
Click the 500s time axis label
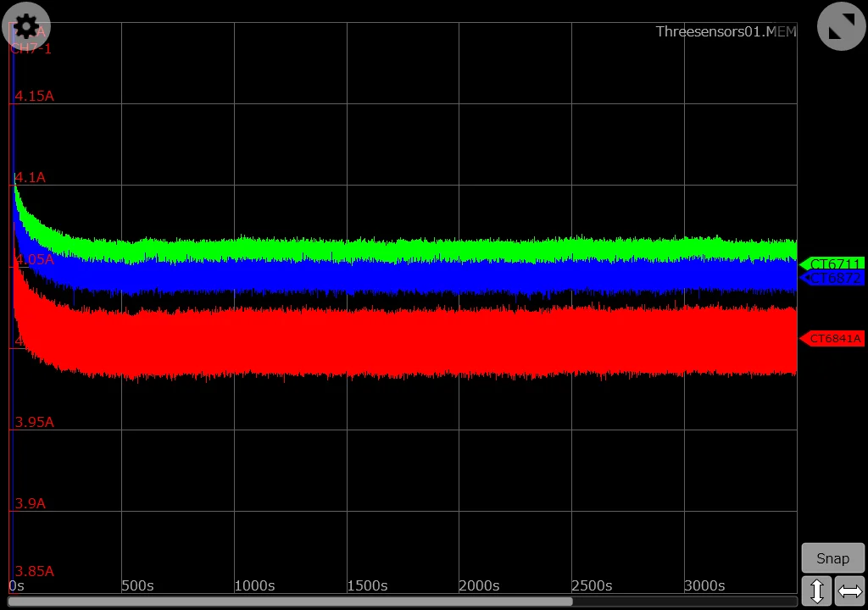(137, 585)
